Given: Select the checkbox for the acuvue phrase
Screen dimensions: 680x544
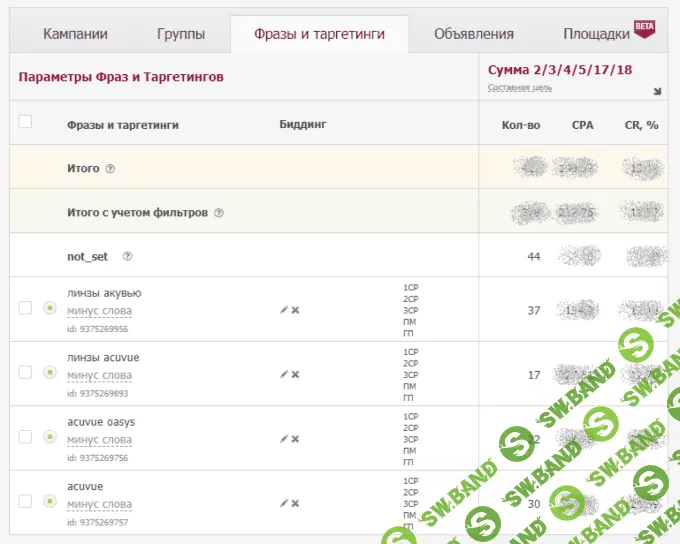Looking at the screenshot, I should pyautogui.click(x=25, y=500).
